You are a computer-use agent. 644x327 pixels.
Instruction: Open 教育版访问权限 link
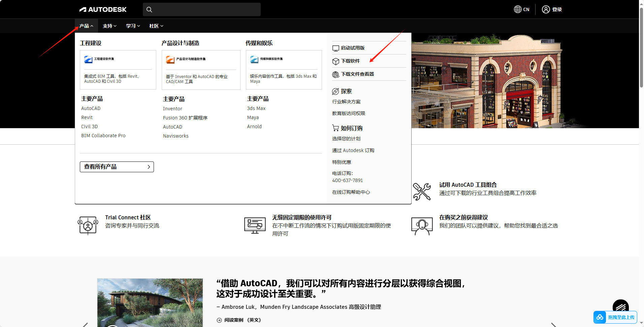point(349,113)
